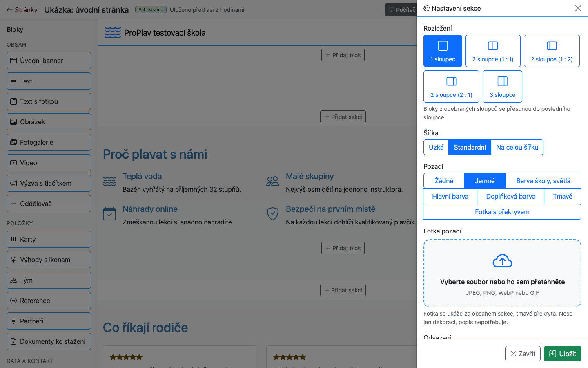Click the 1 sloupec layout icon
This screenshot has width=588, height=368.
[443, 46]
